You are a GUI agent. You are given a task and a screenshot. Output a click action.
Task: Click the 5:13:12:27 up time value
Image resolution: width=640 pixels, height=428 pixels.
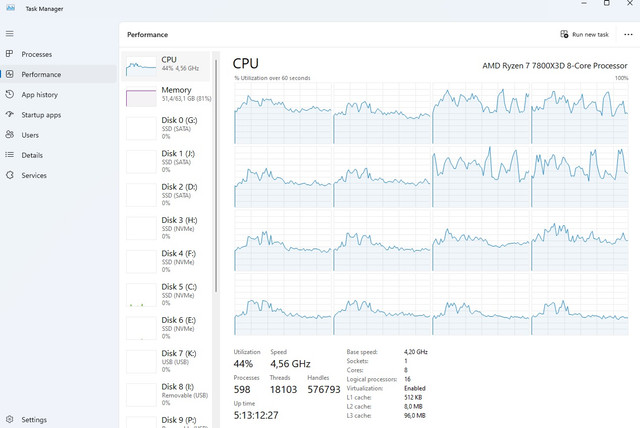(x=256, y=415)
